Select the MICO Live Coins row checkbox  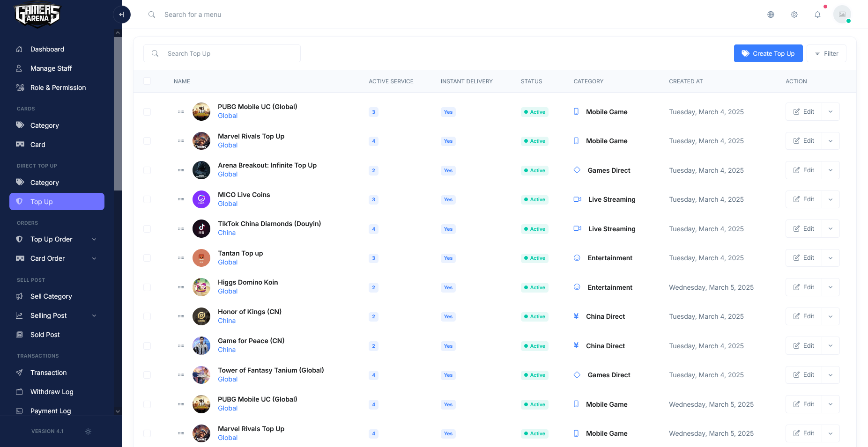(x=147, y=199)
